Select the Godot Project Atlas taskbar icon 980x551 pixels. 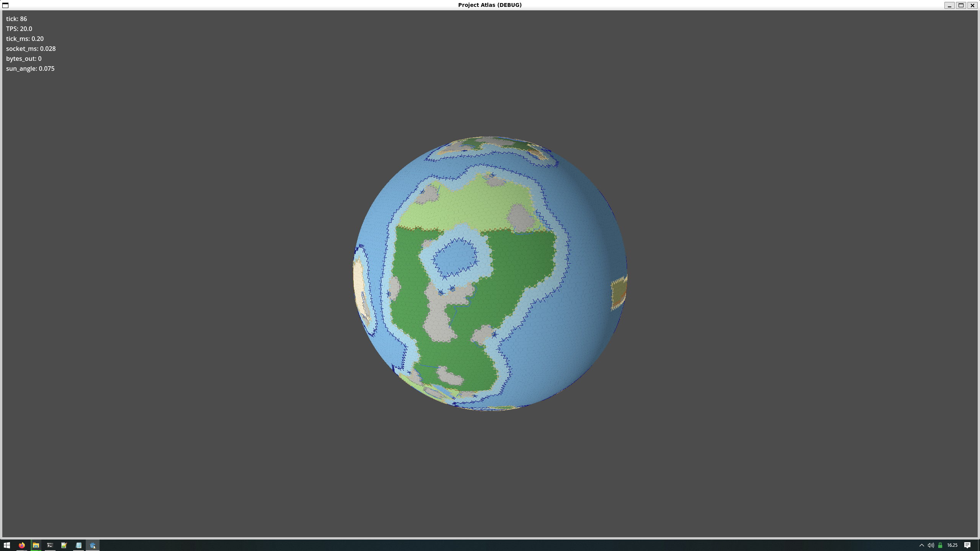click(93, 545)
